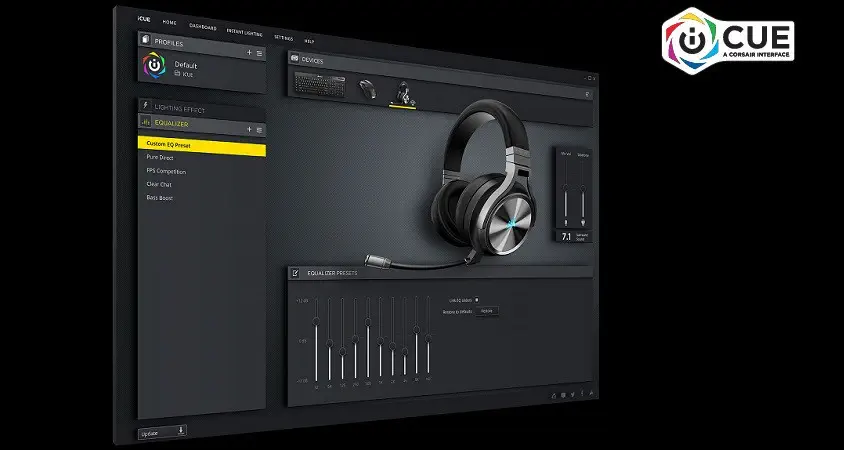The width and height of the screenshot is (844, 450).
Task: Click the iCUE title in menu bar
Action: point(144,19)
